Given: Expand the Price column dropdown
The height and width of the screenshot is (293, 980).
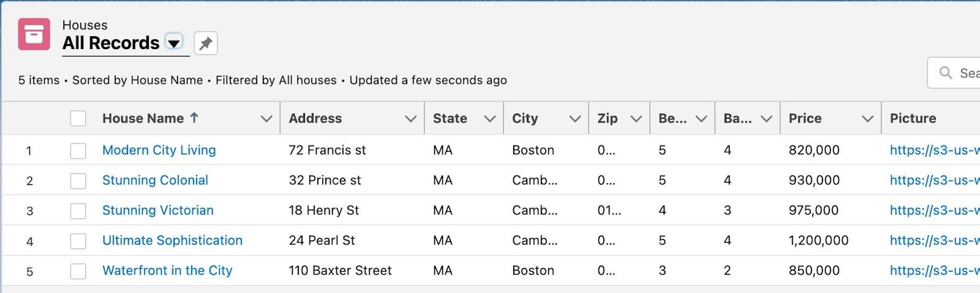Looking at the screenshot, I should [x=867, y=119].
